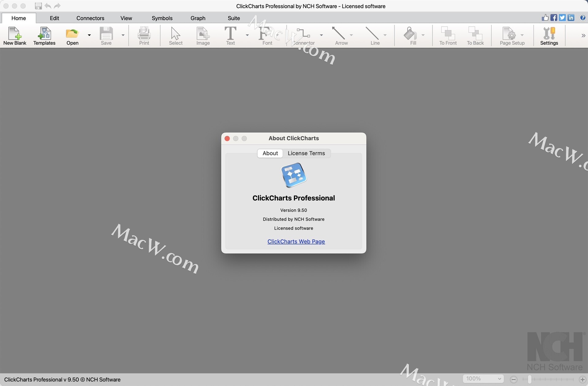
Task: Switch to the Edit tab
Action: tap(55, 18)
